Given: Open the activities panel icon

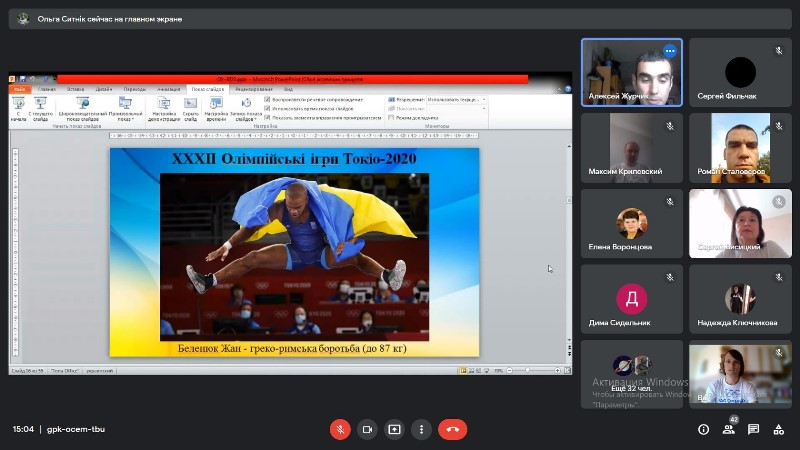Looking at the screenshot, I should click(779, 429).
